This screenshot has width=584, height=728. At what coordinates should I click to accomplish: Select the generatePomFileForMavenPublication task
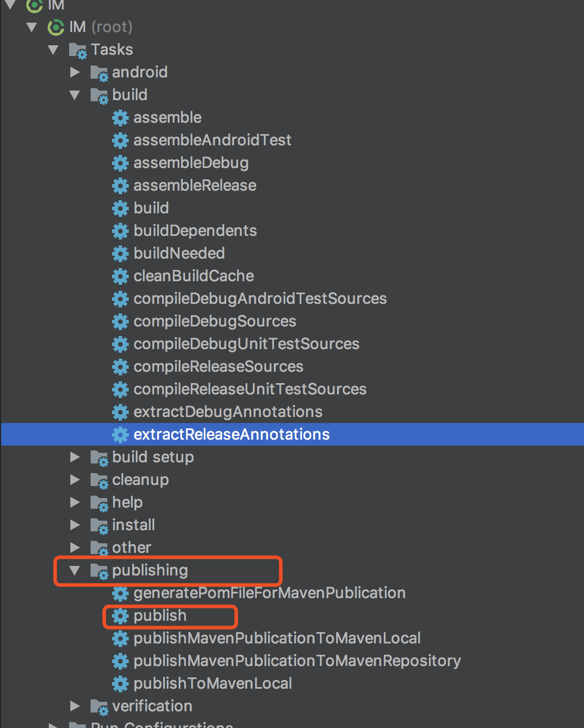[269, 593]
